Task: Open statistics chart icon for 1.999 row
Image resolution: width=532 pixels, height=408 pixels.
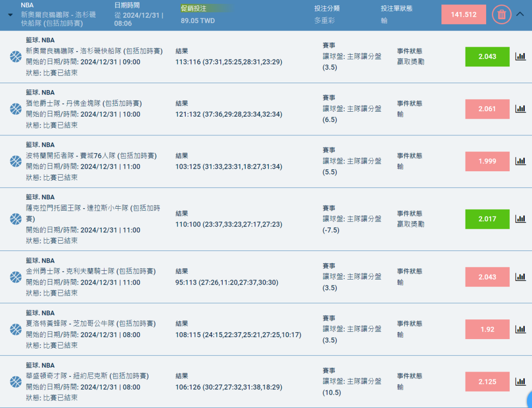Action: [521, 161]
